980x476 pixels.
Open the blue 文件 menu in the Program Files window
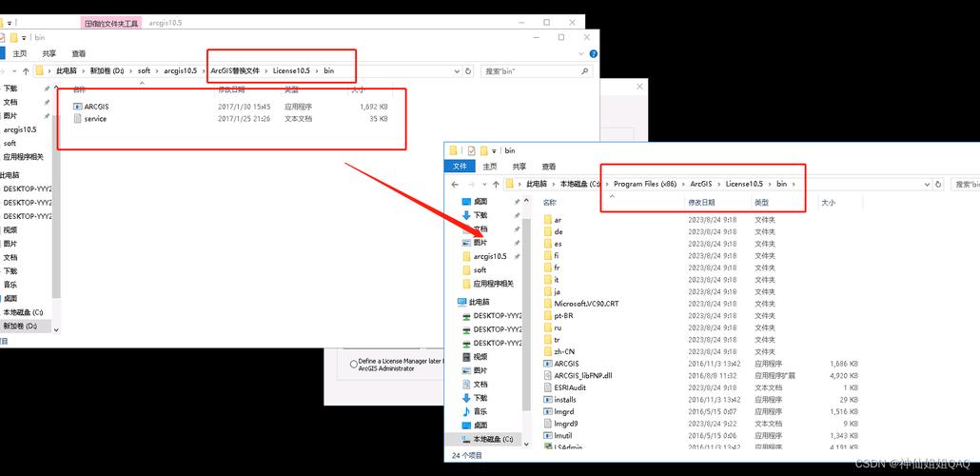coord(460,167)
